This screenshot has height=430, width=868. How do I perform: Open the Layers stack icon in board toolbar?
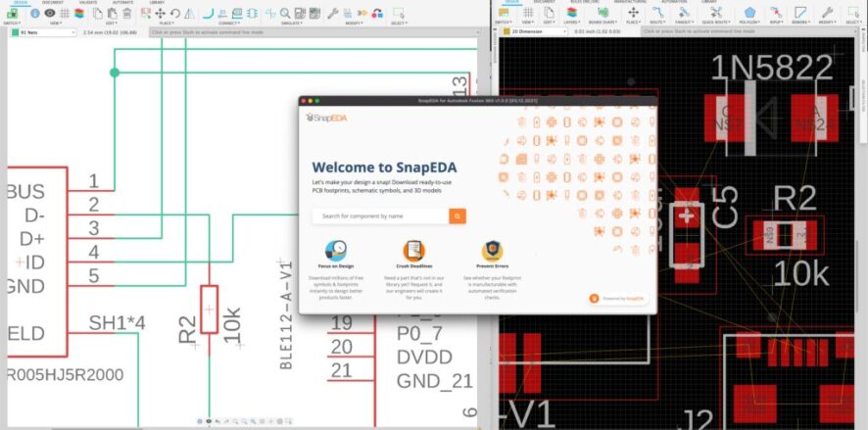coord(572,12)
